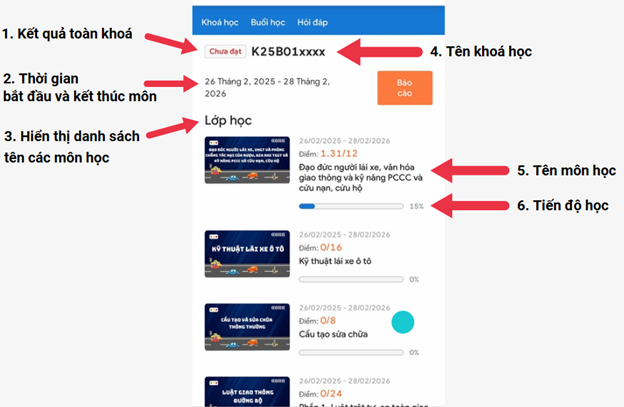Click the orange Báo cáo button
Screen dimensions: 624x407
pos(405,88)
